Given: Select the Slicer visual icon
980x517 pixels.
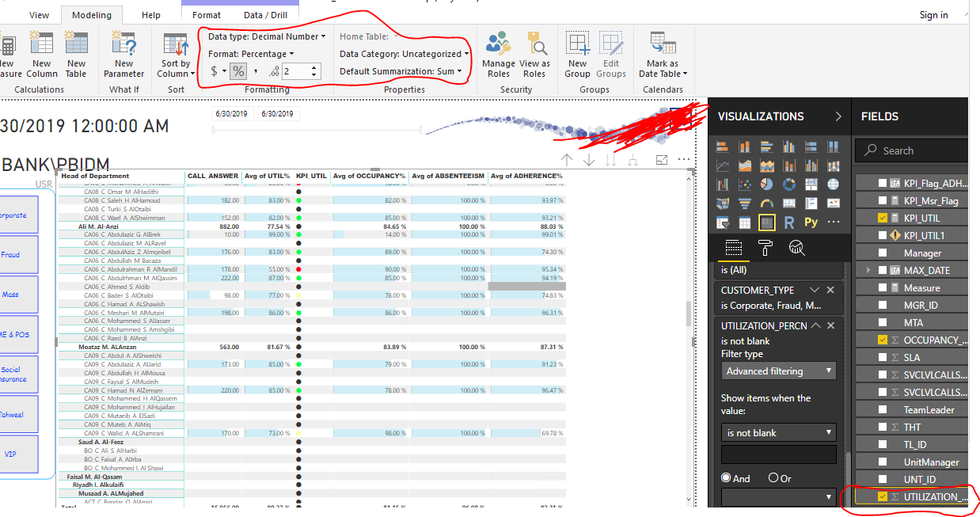Looking at the screenshot, I should [722, 222].
